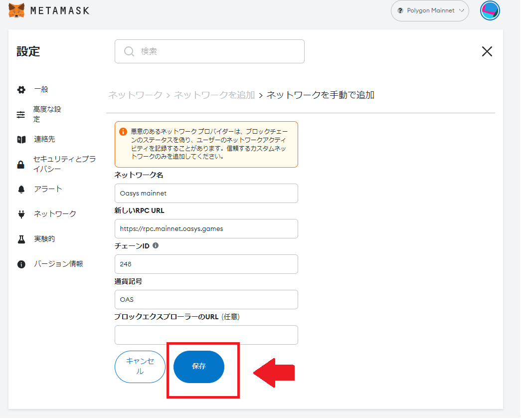Click ネットワークを手動で追加 breadcrumb text
This screenshot has width=521, height=420.
pyautogui.click(x=320, y=95)
